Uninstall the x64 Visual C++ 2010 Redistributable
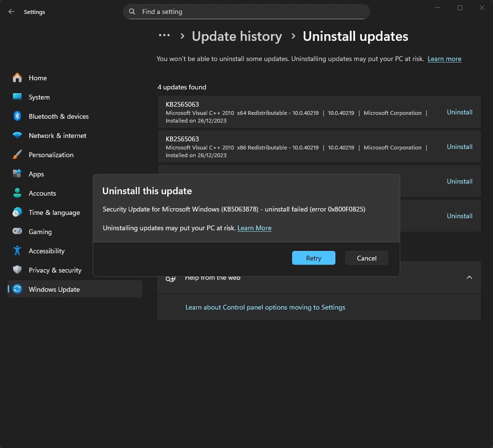Screen dimensions: 493x448 click(x=459, y=112)
